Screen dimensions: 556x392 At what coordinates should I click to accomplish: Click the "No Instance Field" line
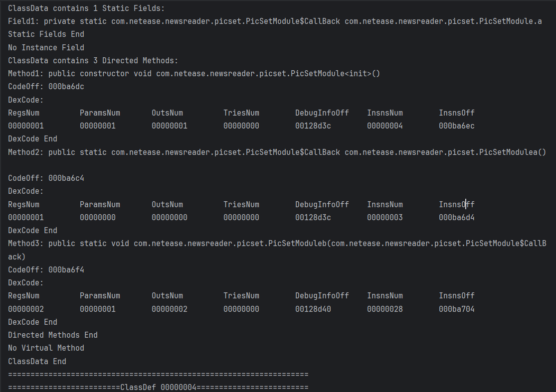click(46, 48)
